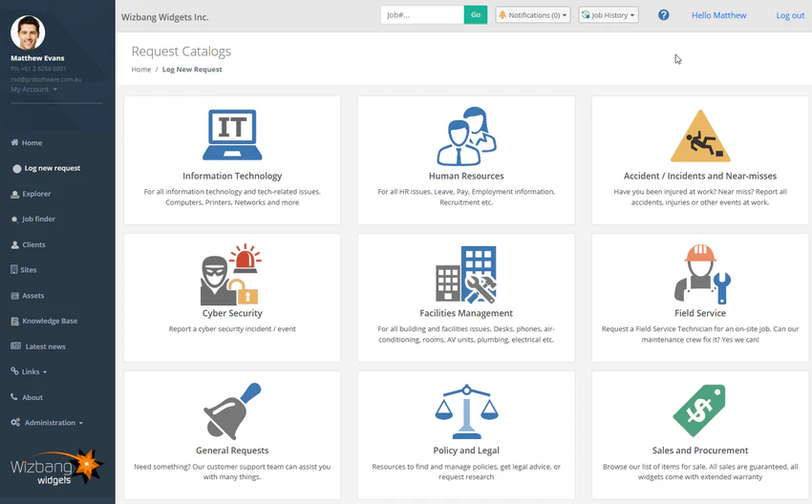Click the Accident / Incidents and Near-misses title
The width and height of the screenshot is (812, 504).
pos(700,176)
